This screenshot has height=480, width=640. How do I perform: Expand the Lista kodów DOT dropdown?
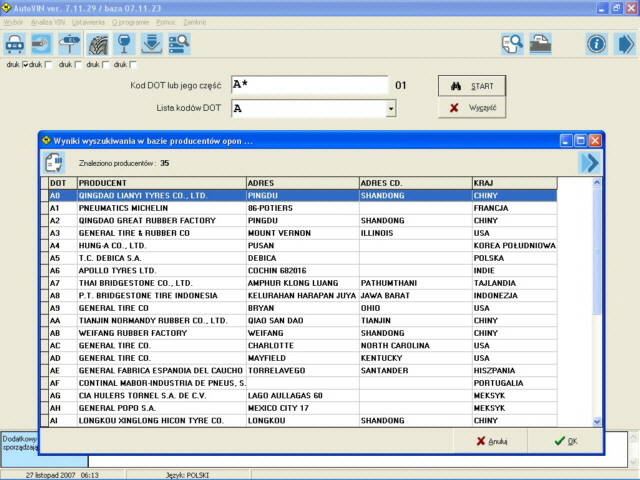[391, 109]
